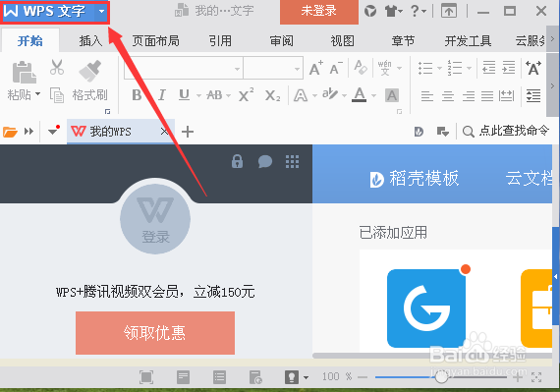Click the character shading A icon

392,95
